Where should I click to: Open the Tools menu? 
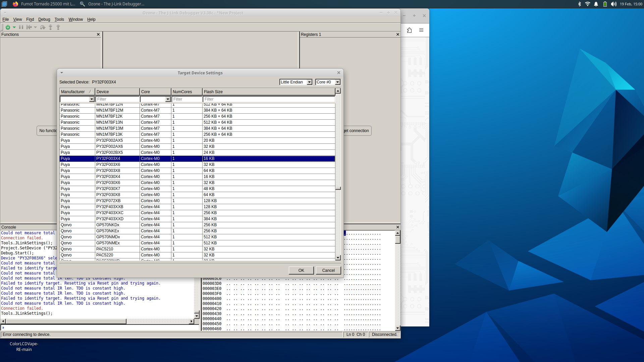[x=59, y=19]
